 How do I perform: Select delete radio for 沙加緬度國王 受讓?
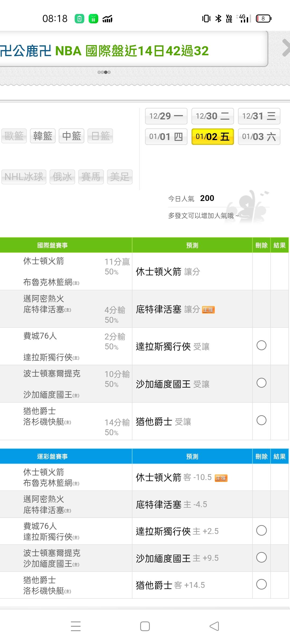pos(262,383)
